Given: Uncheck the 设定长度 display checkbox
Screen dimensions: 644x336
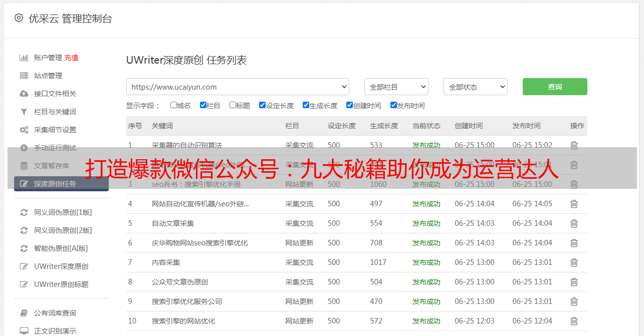Looking at the screenshot, I should tap(262, 105).
